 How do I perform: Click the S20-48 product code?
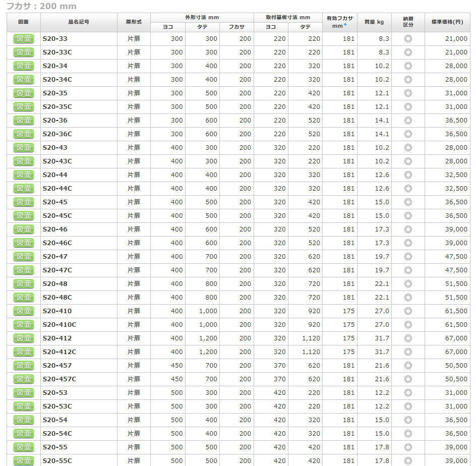[55, 284]
